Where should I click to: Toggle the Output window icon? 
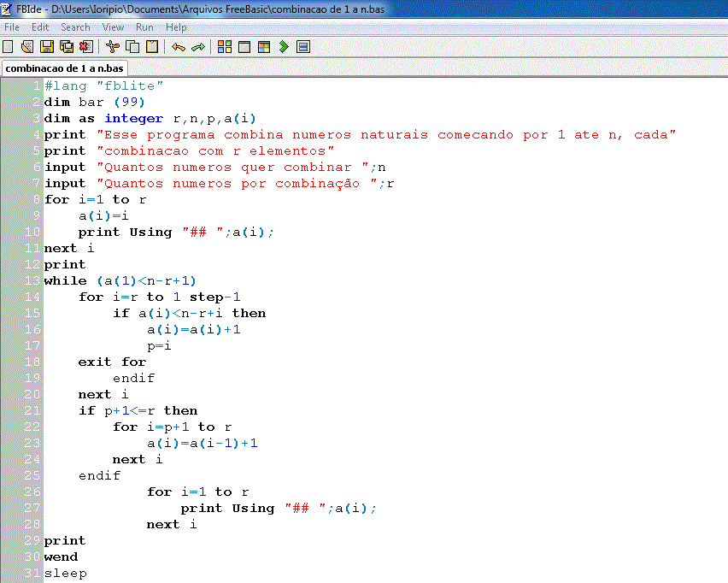303,46
